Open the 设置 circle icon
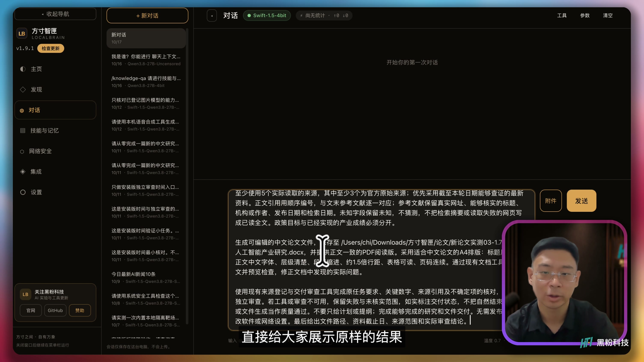The height and width of the screenshot is (362, 644). pyautogui.click(x=23, y=192)
